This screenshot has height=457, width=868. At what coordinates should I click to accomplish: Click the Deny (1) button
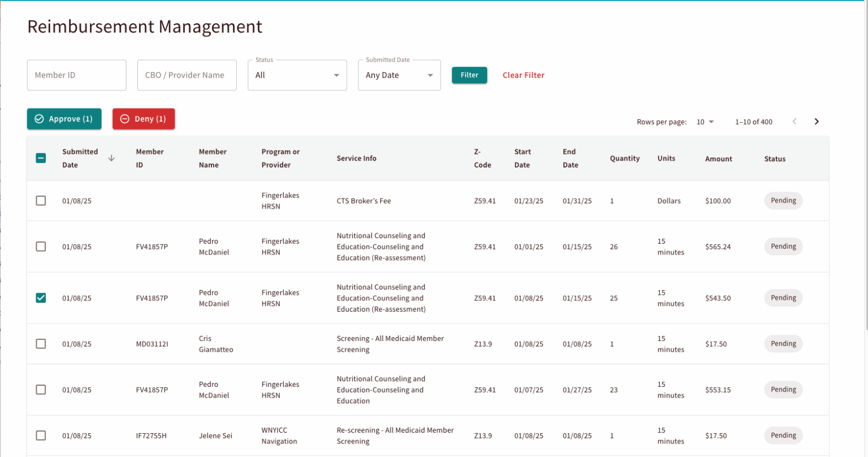coord(144,119)
